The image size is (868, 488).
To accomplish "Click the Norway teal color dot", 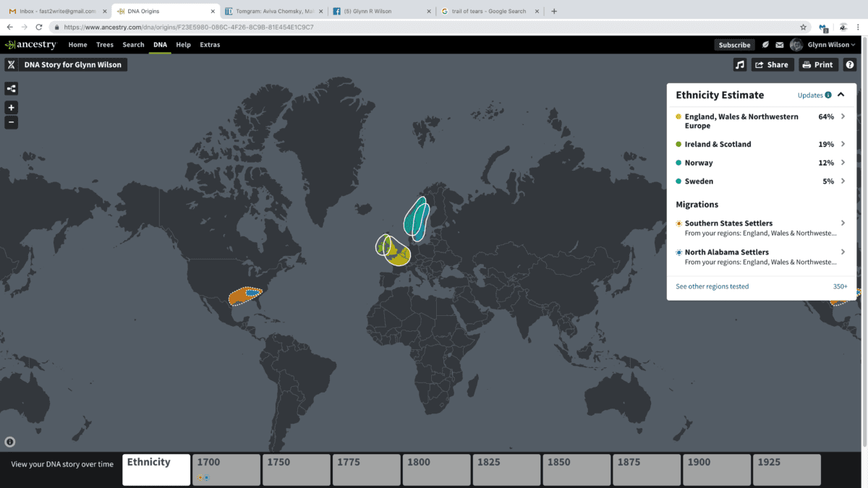I will 678,163.
